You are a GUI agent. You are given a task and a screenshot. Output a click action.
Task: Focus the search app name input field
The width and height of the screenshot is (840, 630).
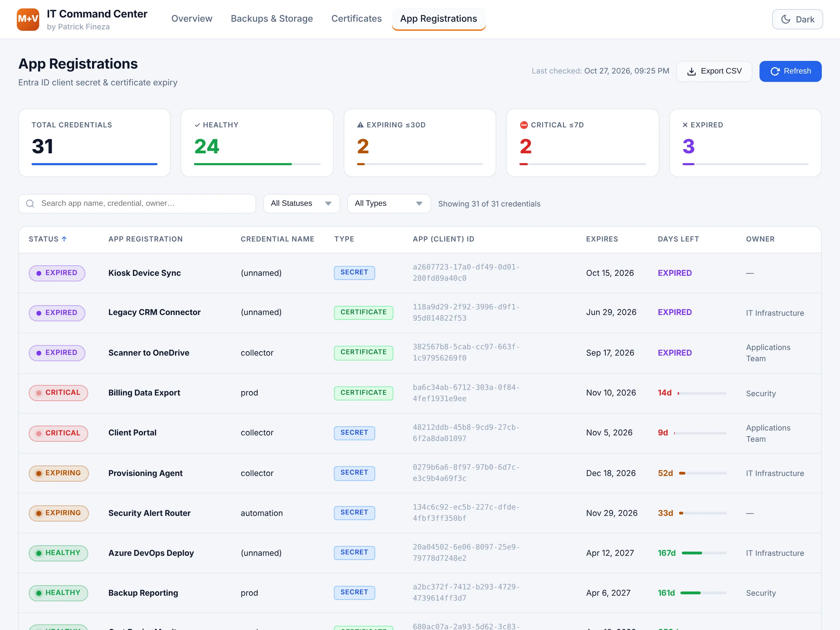tap(137, 204)
